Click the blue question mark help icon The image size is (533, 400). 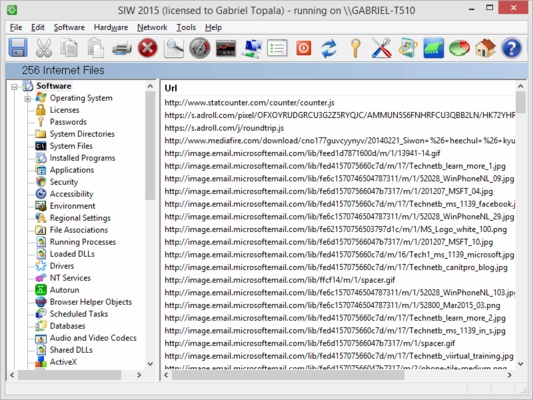coord(511,48)
